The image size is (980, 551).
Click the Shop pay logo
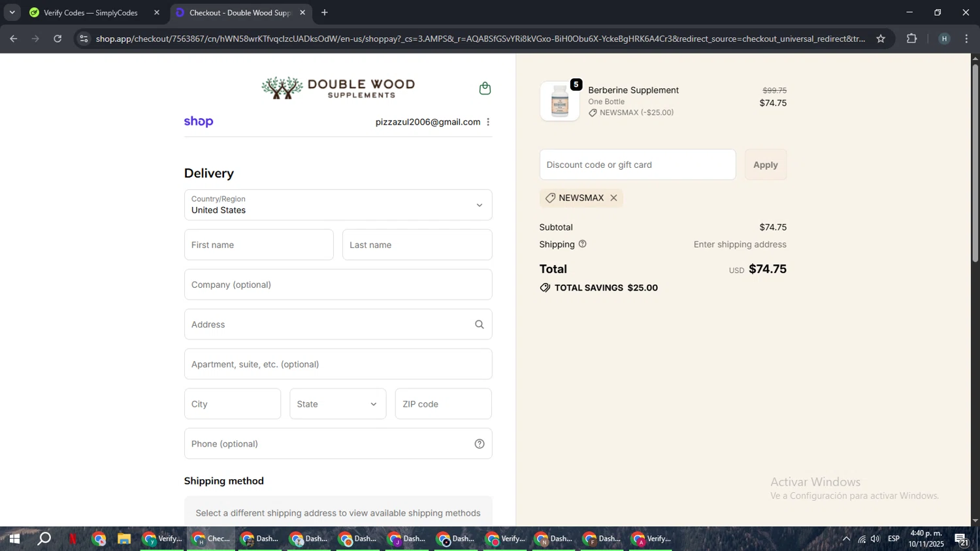[x=199, y=121]
